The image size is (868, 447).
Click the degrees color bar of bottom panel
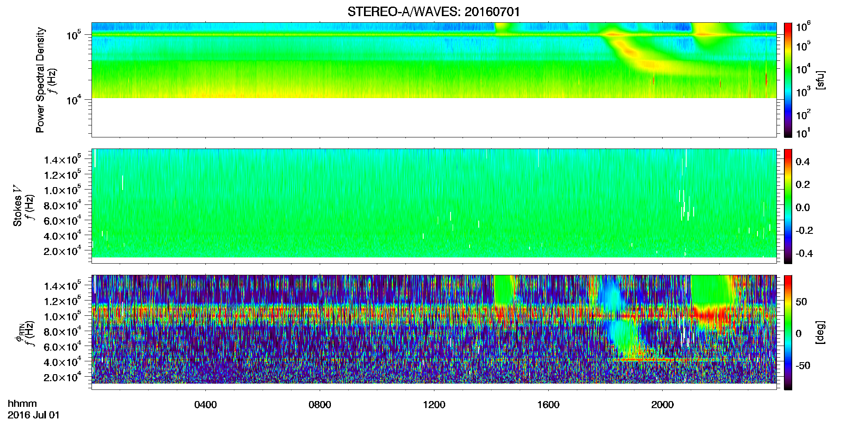coord(788,332)
